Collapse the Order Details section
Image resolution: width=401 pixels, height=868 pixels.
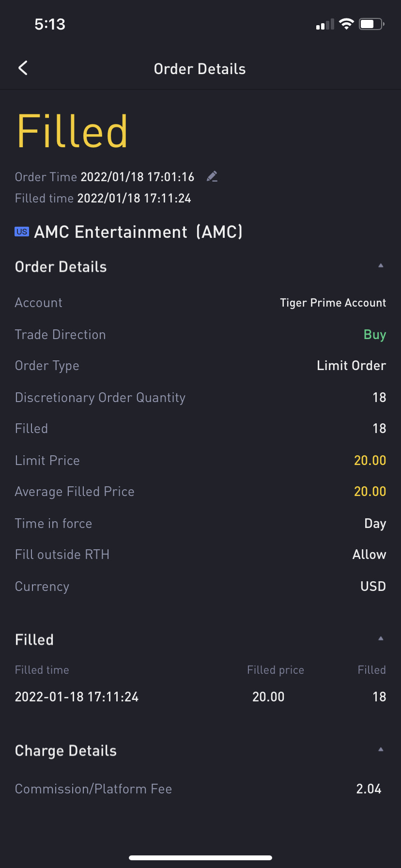point(381,266)
